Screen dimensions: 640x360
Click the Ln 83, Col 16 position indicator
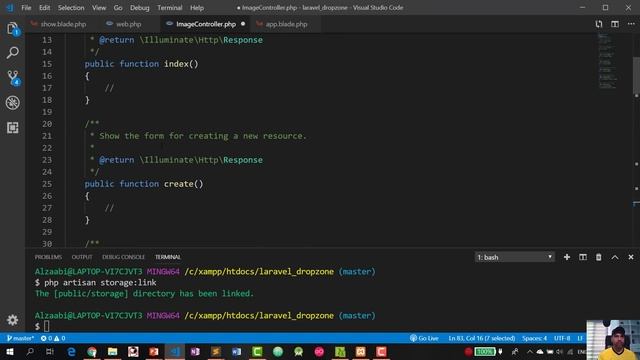tap(482, 338)
